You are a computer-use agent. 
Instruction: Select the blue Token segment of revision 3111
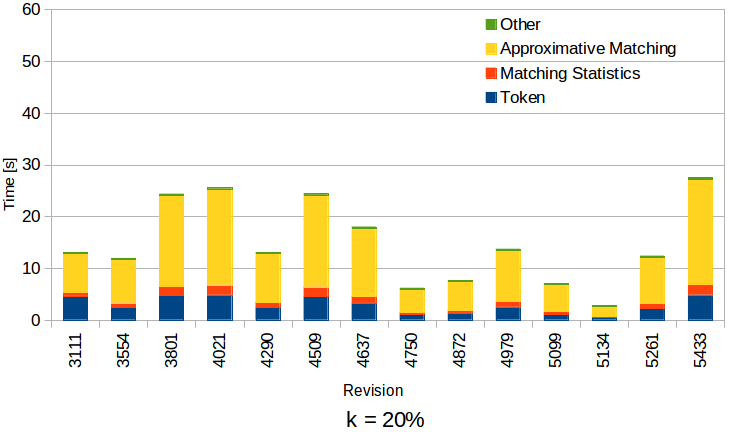pos(75,308)
